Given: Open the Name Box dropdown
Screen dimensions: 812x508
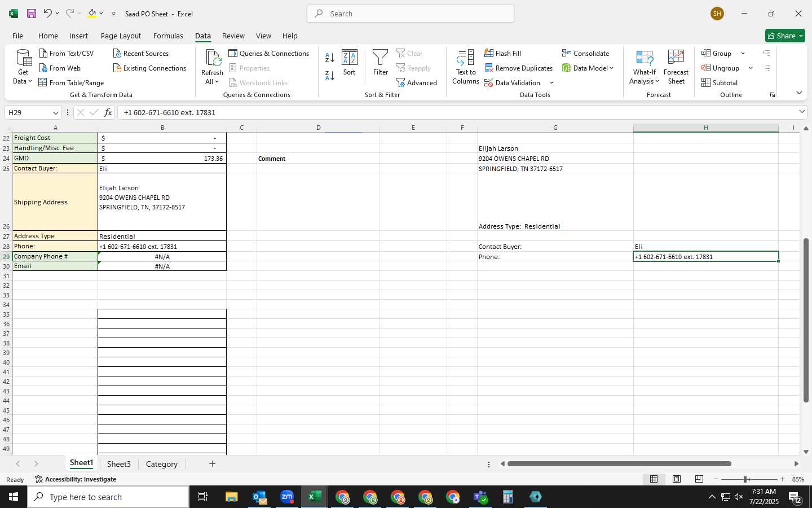Looking at the screenshot, I should pos(55,112).
